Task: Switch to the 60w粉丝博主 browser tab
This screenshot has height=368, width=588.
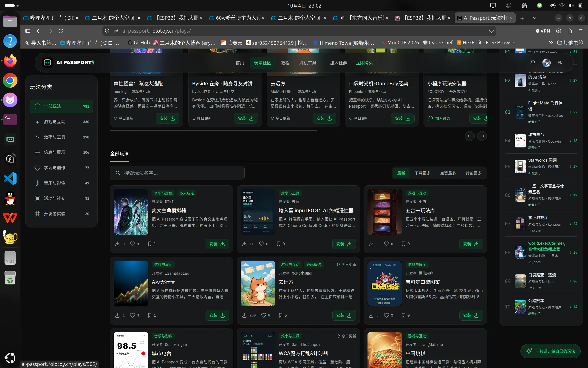Action: pos(237,18)
